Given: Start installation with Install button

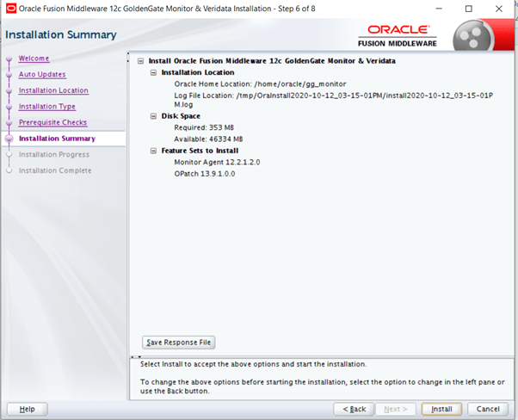Looking at the screenshot, I should pyautogui.click(x=442, y=409).
